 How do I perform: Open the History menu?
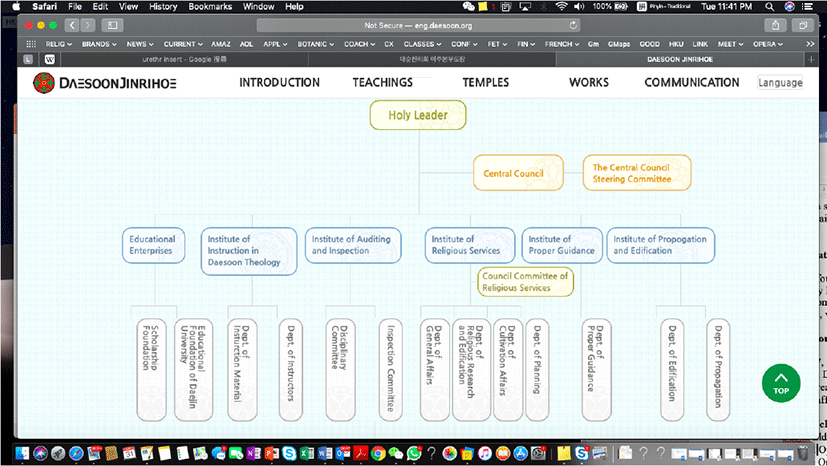coord(163,6)
